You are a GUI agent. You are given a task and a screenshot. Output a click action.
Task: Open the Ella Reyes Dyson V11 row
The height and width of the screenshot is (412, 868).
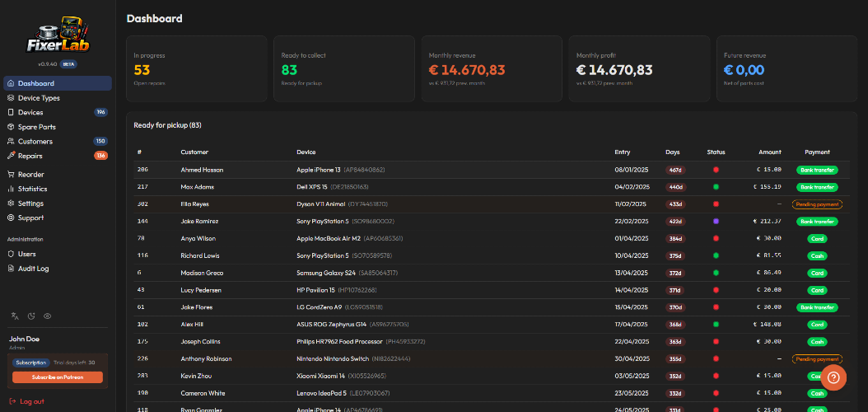[x=492, y=204]
